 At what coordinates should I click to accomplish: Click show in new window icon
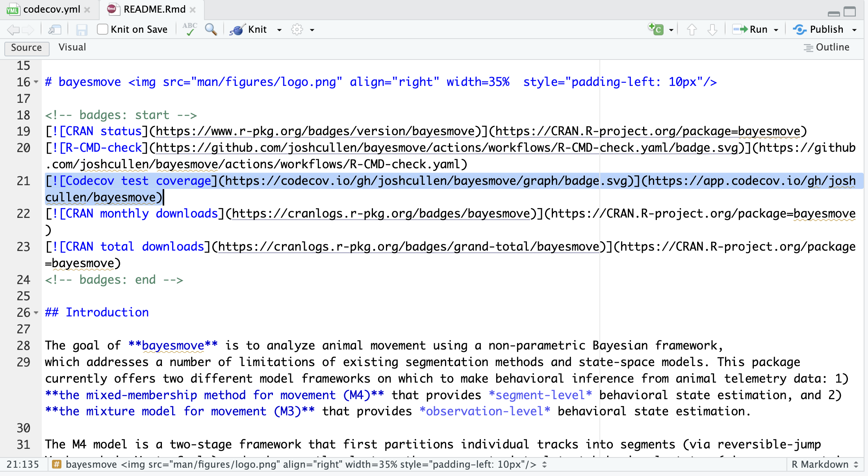(55, 30)
